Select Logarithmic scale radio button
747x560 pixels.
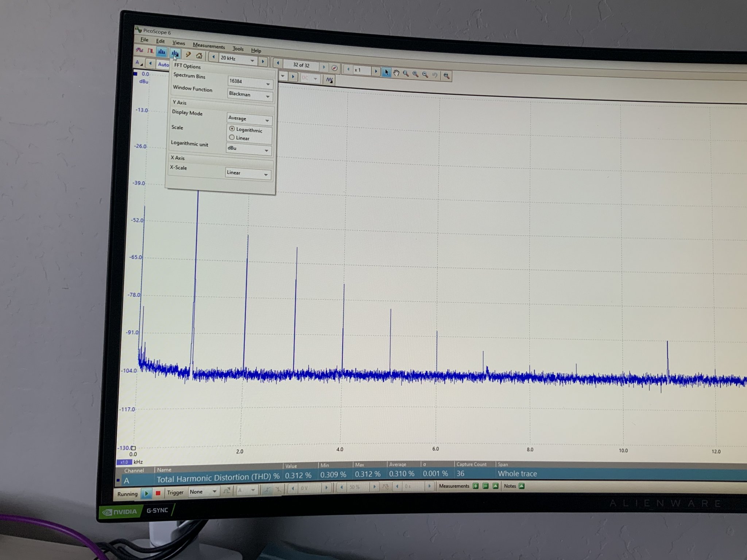(x=232, y=129)
